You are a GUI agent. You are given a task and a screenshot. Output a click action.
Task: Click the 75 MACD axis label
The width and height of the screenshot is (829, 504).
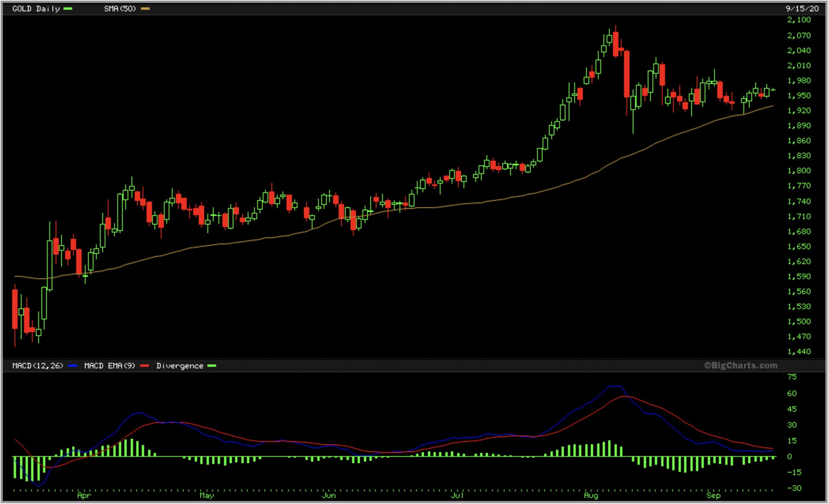point(792,377)
